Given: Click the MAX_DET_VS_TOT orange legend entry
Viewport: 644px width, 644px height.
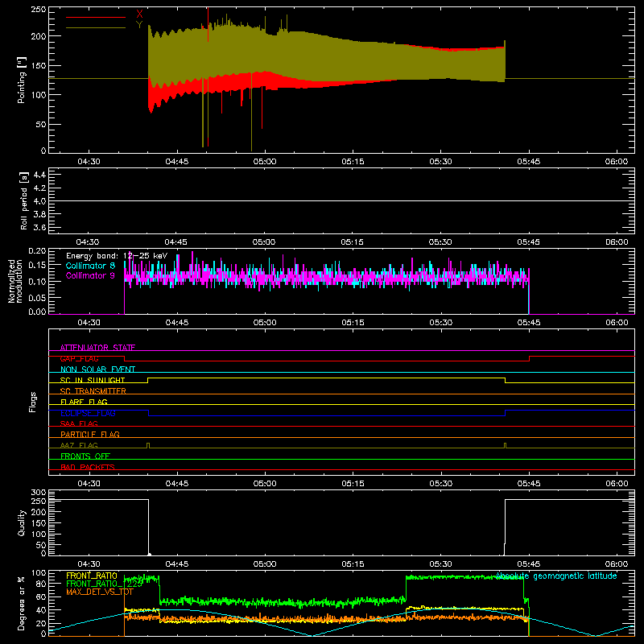Looking at the screenshot, I should [100, 592].
